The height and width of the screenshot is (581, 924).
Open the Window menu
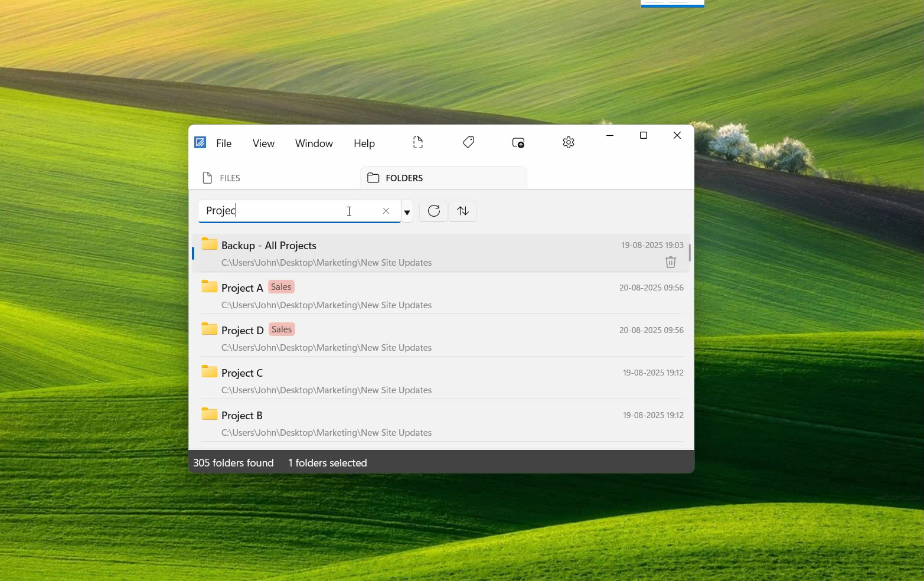pos(314,143)
